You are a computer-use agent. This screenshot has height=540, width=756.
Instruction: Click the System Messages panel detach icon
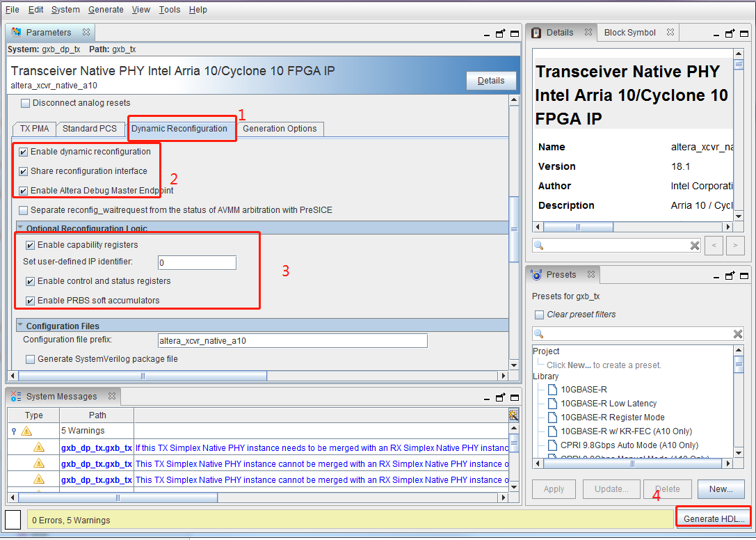tap(501, 397)
